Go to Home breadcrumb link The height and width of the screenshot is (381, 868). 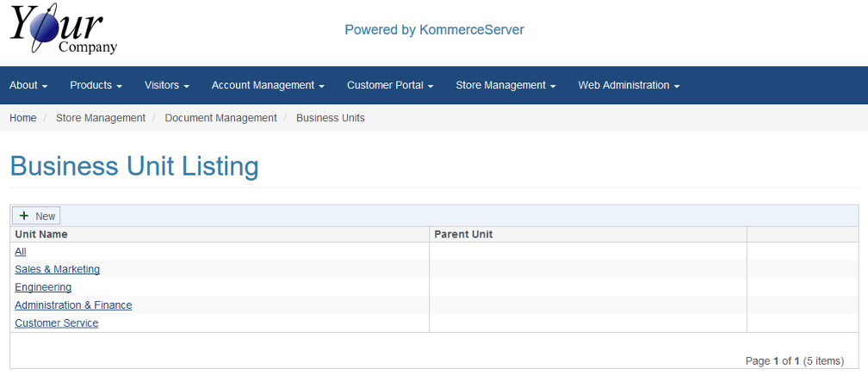23,118
